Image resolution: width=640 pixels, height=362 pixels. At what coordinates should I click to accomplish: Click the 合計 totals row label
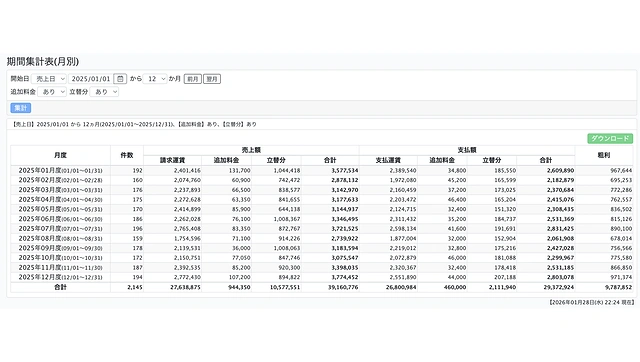tap(60, 287)
